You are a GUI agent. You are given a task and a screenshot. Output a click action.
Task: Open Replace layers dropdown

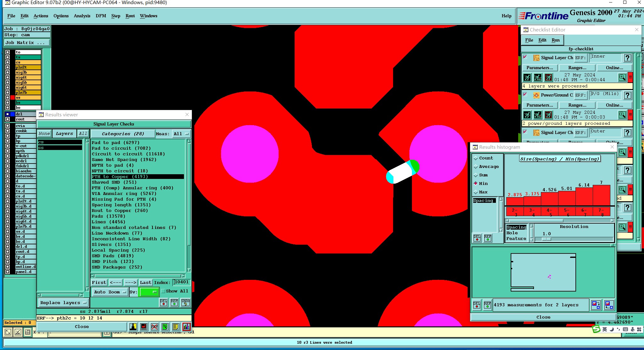63,303
